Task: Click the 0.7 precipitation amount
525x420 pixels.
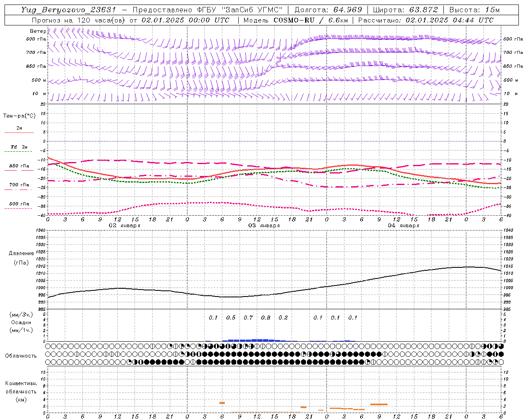Action: (248, 318)
